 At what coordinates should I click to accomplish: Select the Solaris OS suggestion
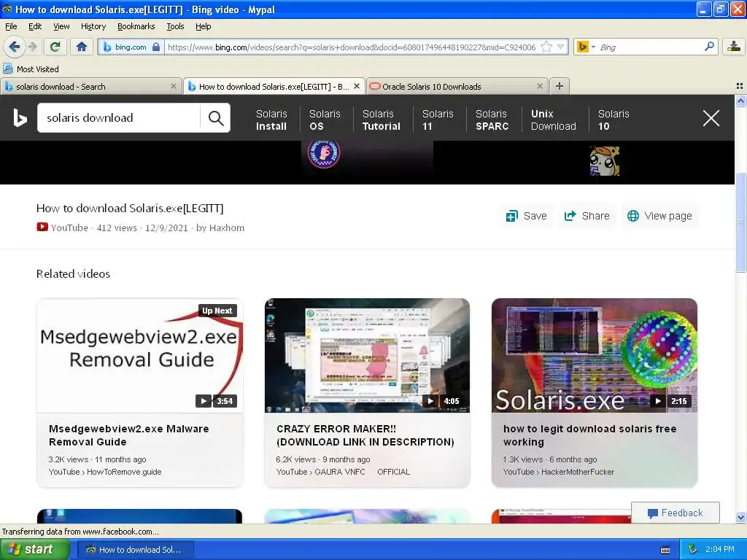325,120
